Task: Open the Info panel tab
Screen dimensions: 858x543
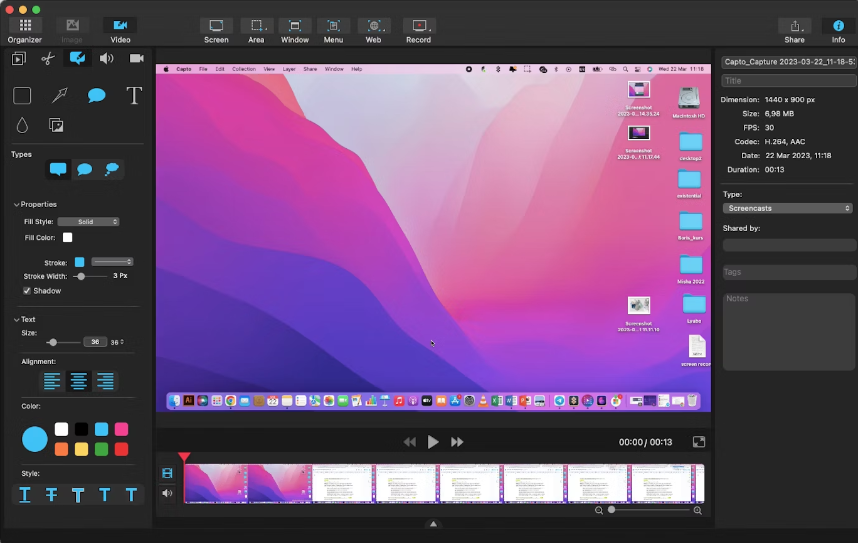Action: 838,30
